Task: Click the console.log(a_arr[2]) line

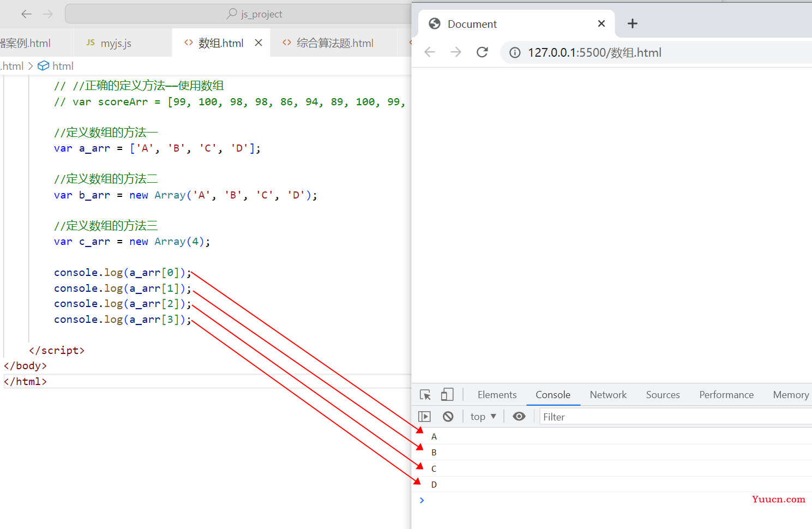Action: tap(123, 304)
